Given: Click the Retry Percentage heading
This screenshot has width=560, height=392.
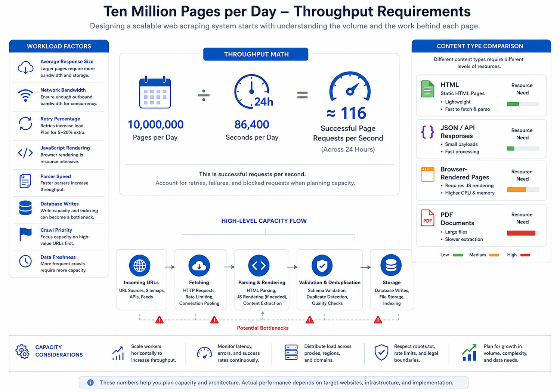Looking at the screenshot, I should [60, 118].
